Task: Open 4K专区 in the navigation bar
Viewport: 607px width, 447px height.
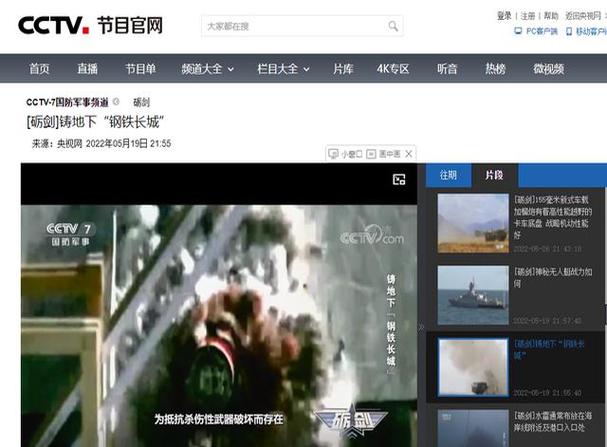Action: tap(393, 69)
